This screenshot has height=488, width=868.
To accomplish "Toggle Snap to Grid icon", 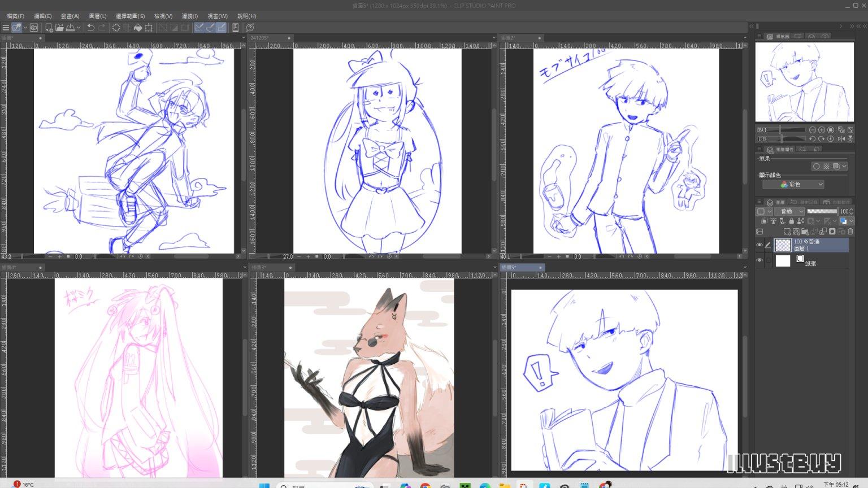I will (x=221, y=28).
